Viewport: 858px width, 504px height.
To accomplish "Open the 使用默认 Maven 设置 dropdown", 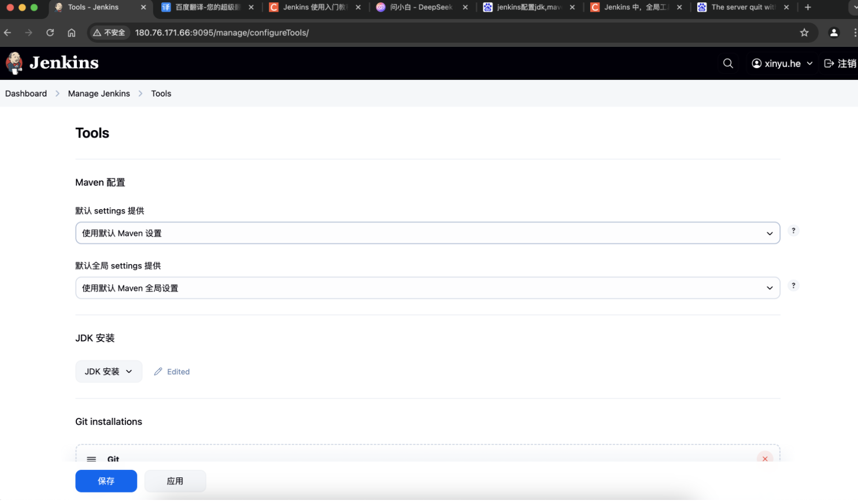I will click(x=428, y=233).
